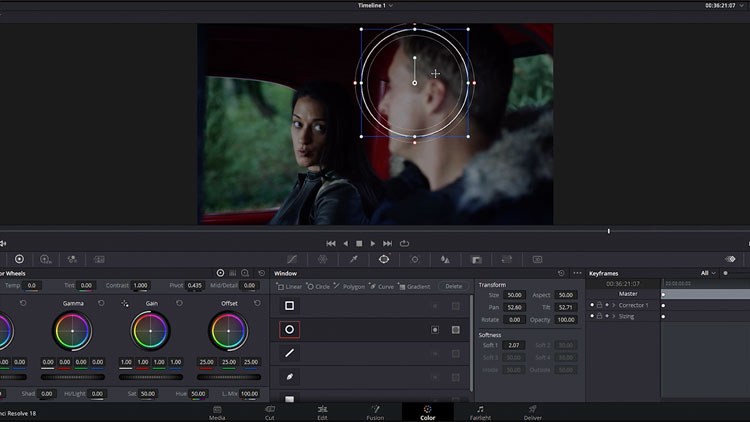
Task: Open the Curves palette icon
Action: (x=292, y=259)
